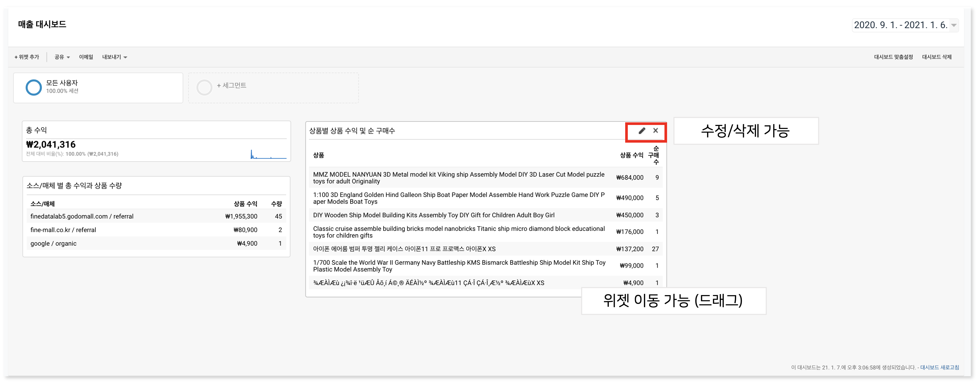The image size is (980, 388).
Task: Click the 상품별 상품 수익 및 순 구매수 widget title
Action: tap(352, 131)
